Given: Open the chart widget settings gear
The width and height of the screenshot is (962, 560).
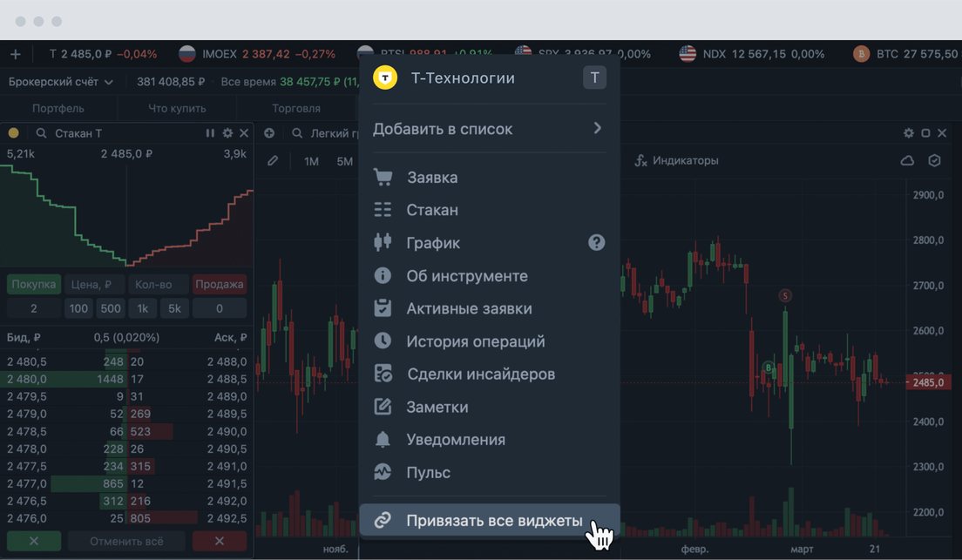Looking at the screenshot, I should click(x=909, y=133).
